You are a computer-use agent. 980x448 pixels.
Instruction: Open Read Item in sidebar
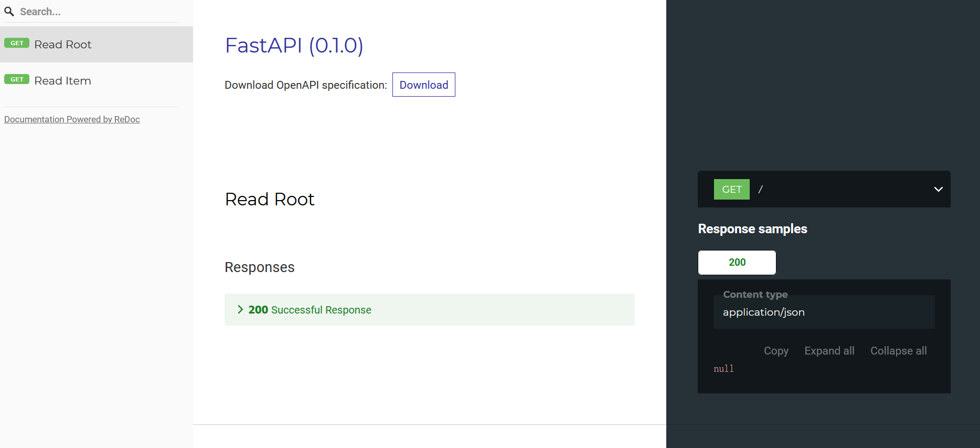pos(97,81)
